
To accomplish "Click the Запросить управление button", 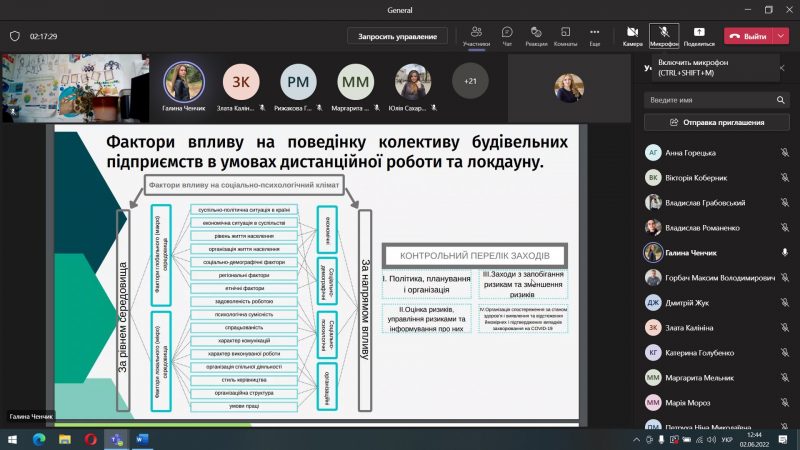I will pyautogui.click(x=397, y=36).
